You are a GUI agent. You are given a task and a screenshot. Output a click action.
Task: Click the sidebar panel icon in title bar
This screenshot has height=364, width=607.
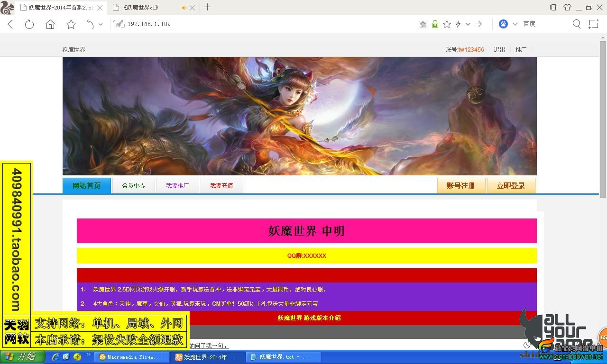pos(553,7)
